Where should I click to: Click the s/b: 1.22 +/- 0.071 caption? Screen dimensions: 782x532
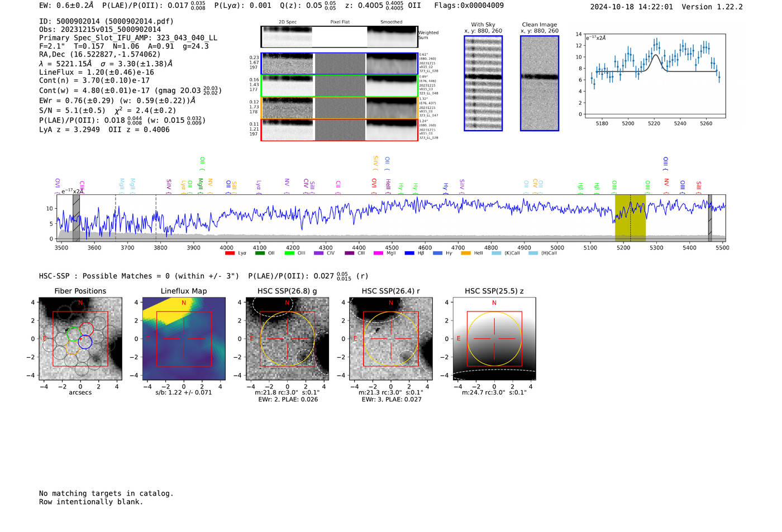(x=184, y=392)
